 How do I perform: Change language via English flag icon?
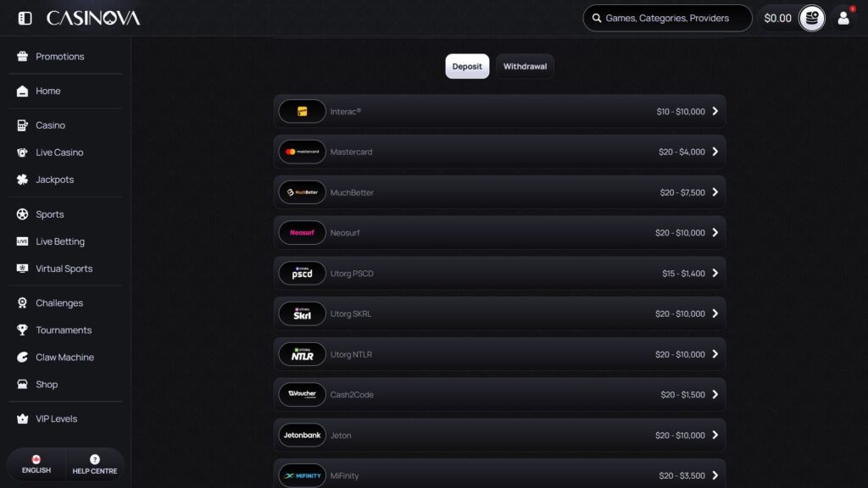tap(36, 459)
